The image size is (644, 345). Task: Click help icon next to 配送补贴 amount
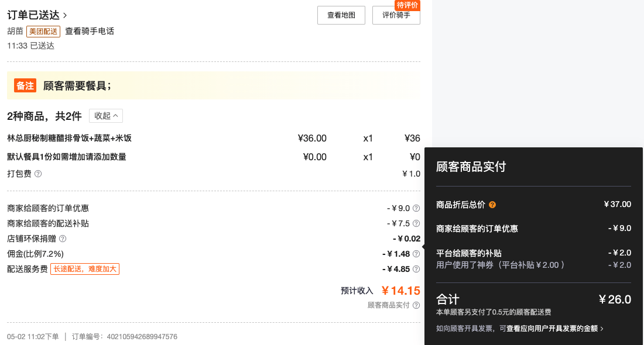click(416, 223)
